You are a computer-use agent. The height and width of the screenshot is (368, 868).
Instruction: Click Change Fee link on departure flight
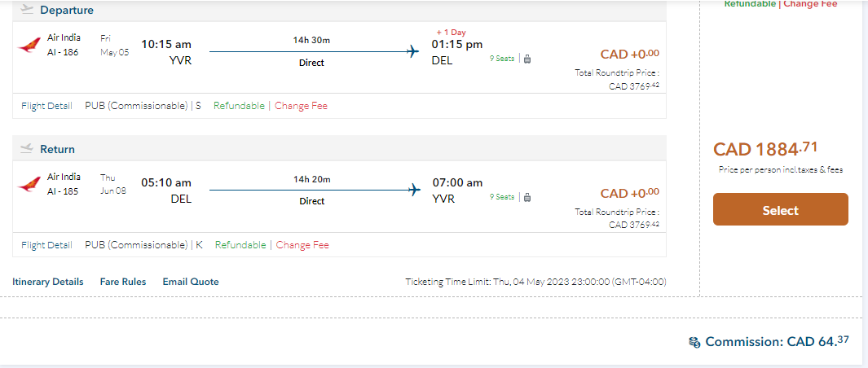(301, 106)
